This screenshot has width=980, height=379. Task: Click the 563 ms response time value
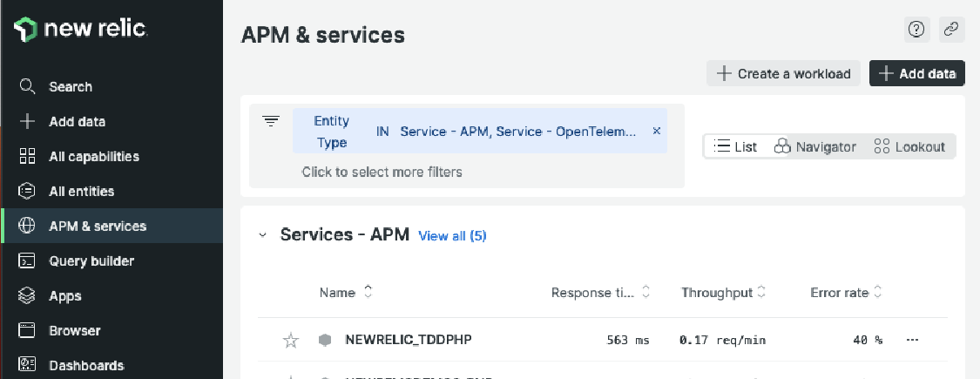pos(628,340)
